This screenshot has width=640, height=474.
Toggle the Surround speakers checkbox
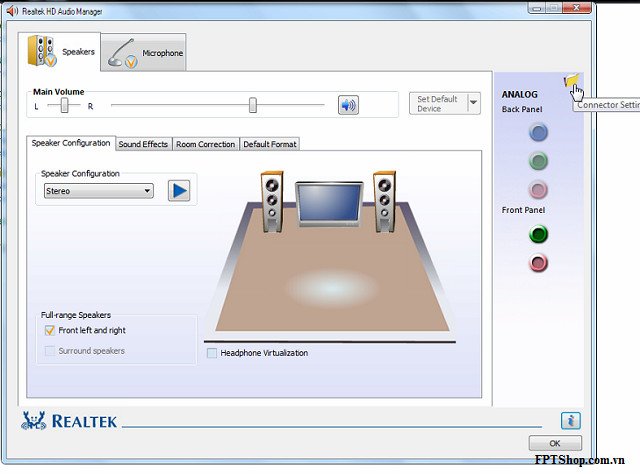[50, 351]
